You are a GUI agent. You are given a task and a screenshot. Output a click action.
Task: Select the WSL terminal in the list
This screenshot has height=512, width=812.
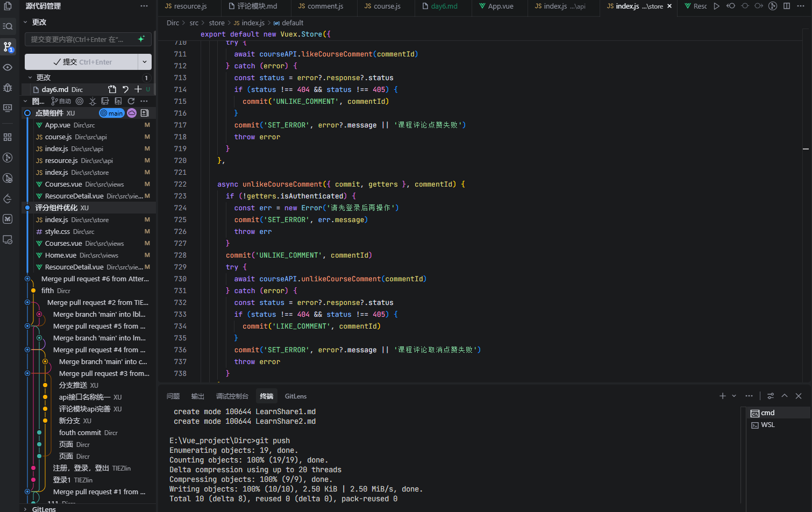(x=779, y=425)
